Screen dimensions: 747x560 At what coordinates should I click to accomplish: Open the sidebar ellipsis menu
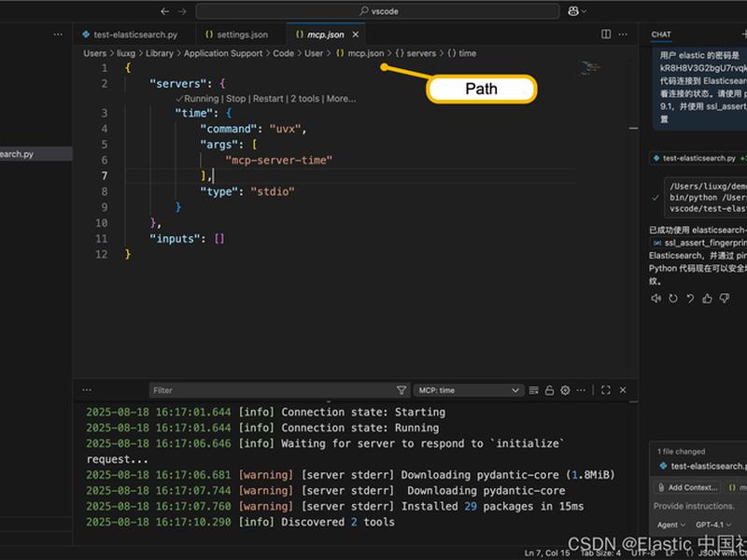(58, 35)
